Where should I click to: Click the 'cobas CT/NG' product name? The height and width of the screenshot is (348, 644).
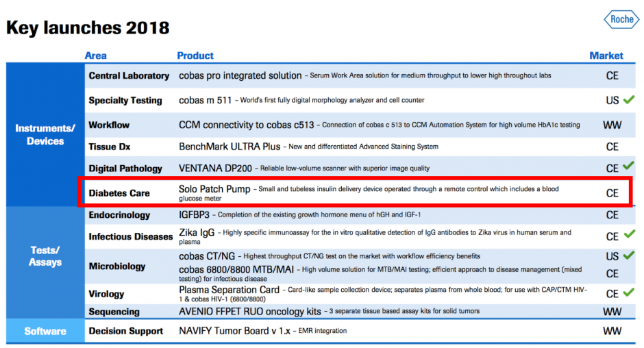click(x=207, y=256)
